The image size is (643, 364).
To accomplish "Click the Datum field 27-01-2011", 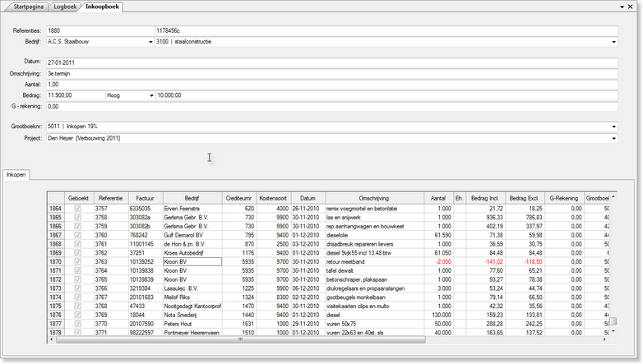I will [332, 62].
